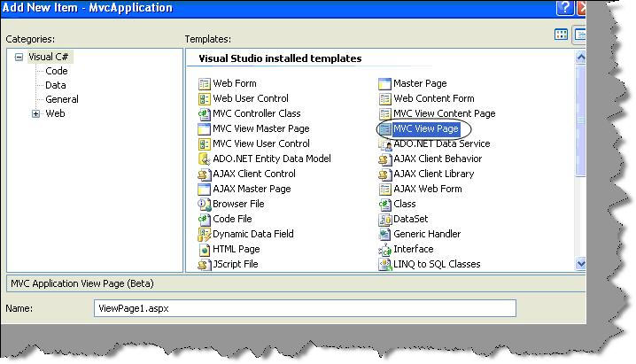Click the Web User Control icon
Viewport: 636px width, 364px height.
[204, 99]
